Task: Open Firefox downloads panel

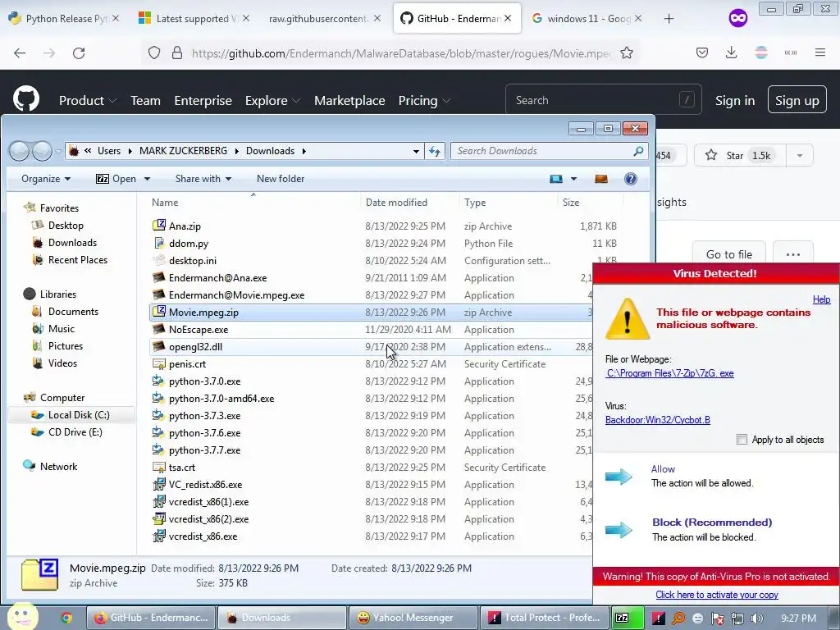Action: [731, 52]
